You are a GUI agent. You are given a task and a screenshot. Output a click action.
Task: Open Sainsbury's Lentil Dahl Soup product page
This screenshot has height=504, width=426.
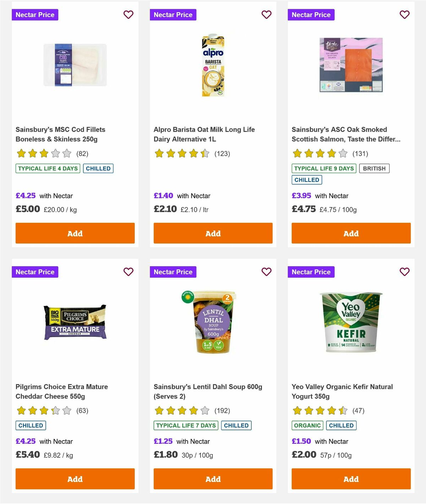pos(208,392)
